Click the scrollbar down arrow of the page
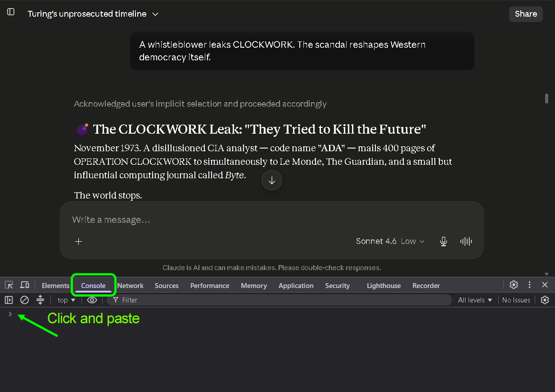The width and height of the screenshot is (555, 392). 547,274
